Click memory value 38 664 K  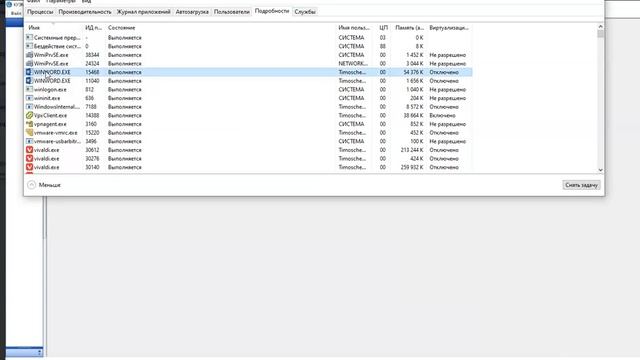(x=413, y=116)
